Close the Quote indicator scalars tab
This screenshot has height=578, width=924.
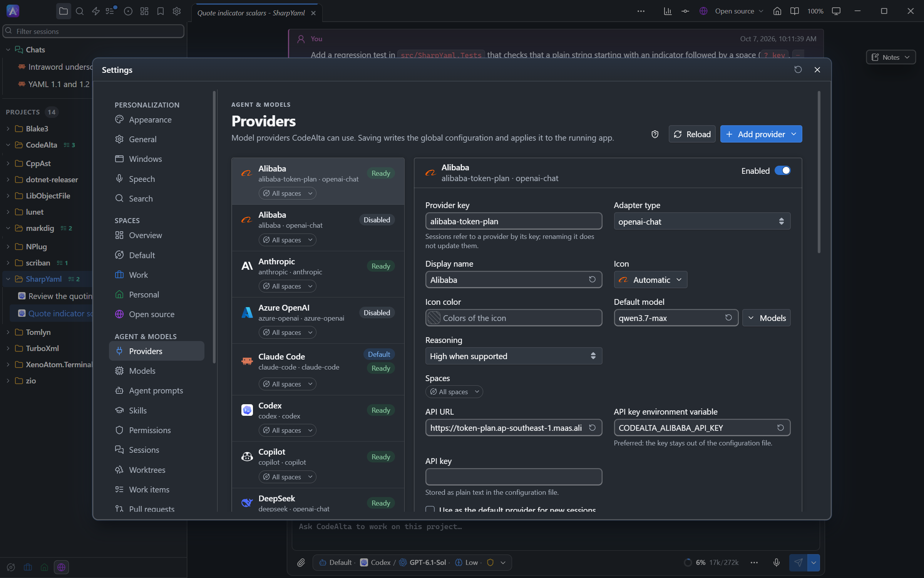(x=313, y=13)
